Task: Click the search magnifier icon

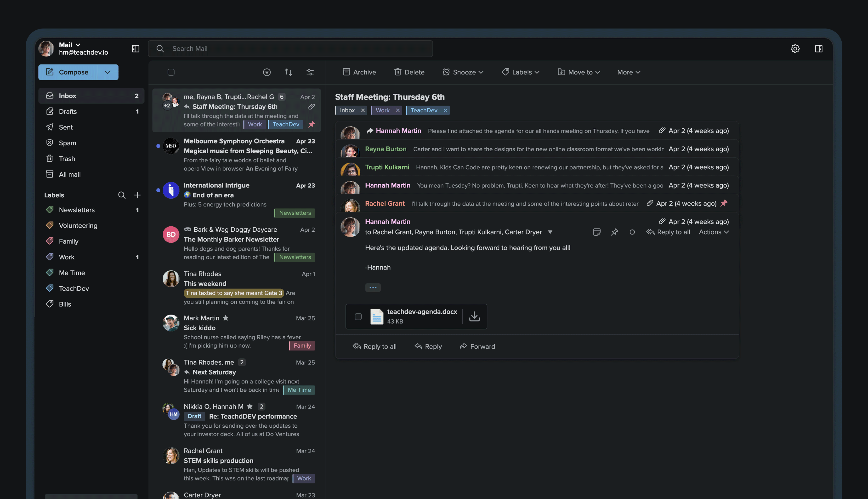Action: 160,49
